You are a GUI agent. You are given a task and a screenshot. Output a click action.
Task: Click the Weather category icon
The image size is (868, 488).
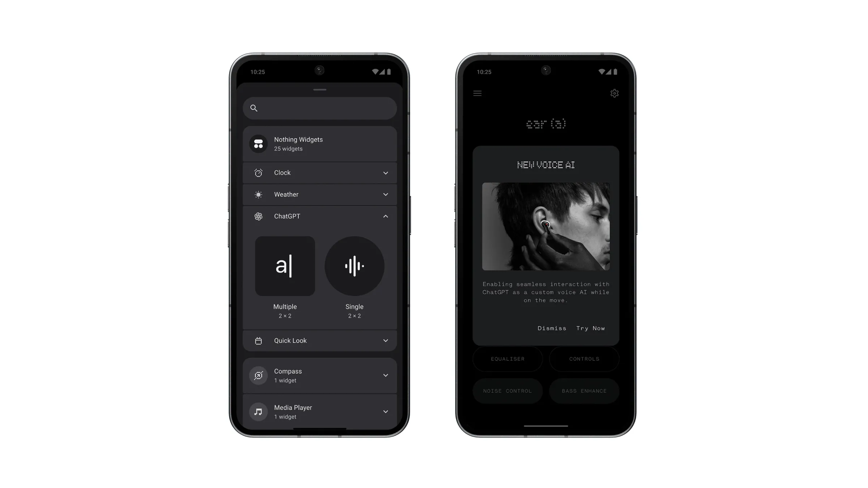click(258, 194)
